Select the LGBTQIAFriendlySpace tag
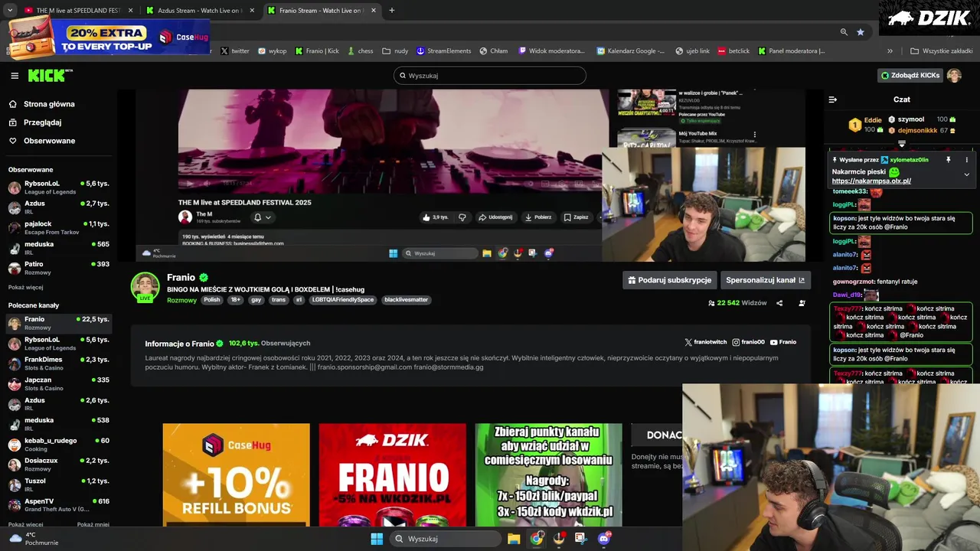The width and height of the screenshot is (980, 551). (x=343, y=300)
